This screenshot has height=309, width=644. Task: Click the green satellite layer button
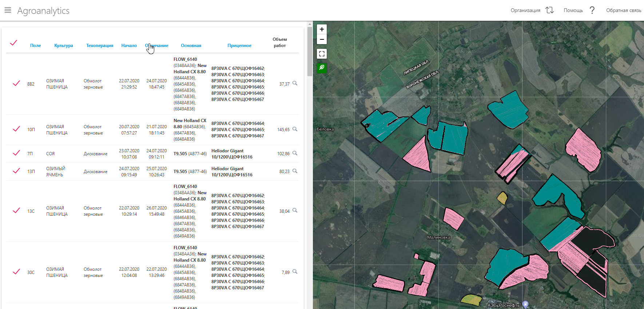[x=322, y=68]
